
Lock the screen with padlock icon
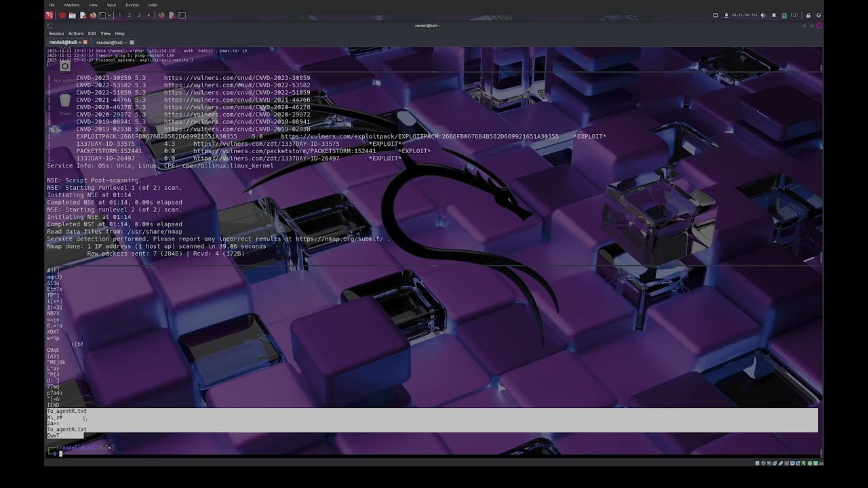(x=808, y=15)
